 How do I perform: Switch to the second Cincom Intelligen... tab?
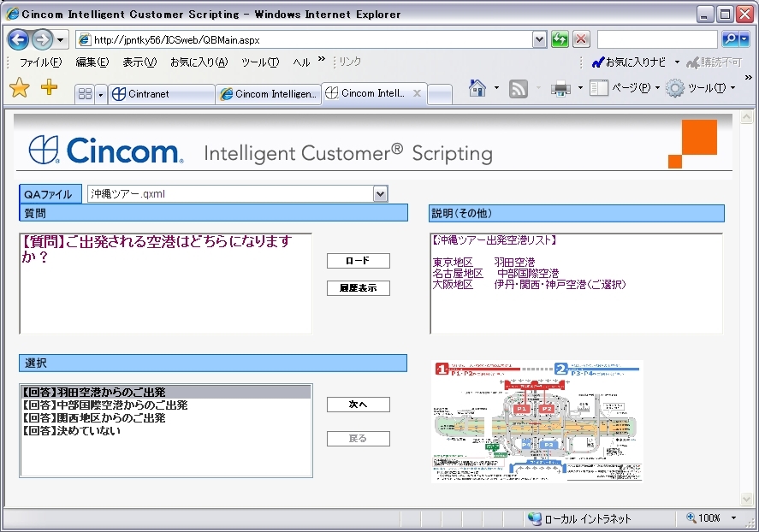[269, 94]
